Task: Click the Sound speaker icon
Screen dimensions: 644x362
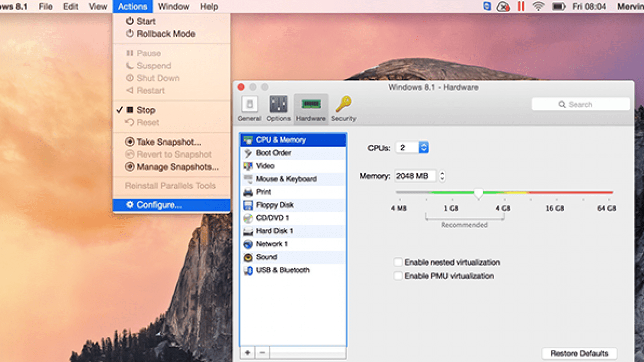Action: 248,257
